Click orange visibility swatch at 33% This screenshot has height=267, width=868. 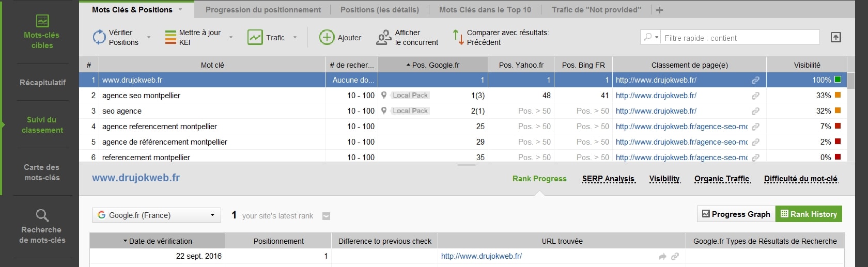(x=838, y=95)
